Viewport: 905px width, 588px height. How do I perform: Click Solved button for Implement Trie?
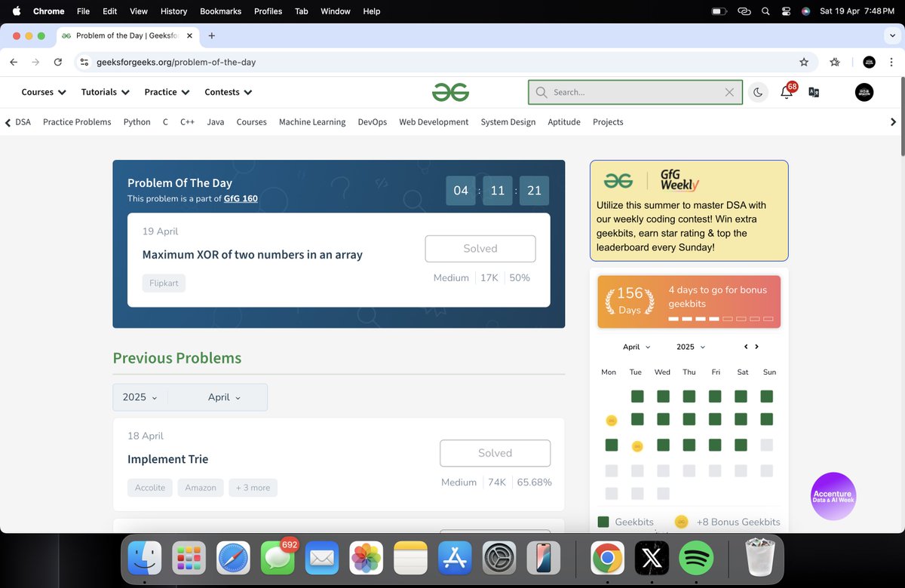click(495, 453)
